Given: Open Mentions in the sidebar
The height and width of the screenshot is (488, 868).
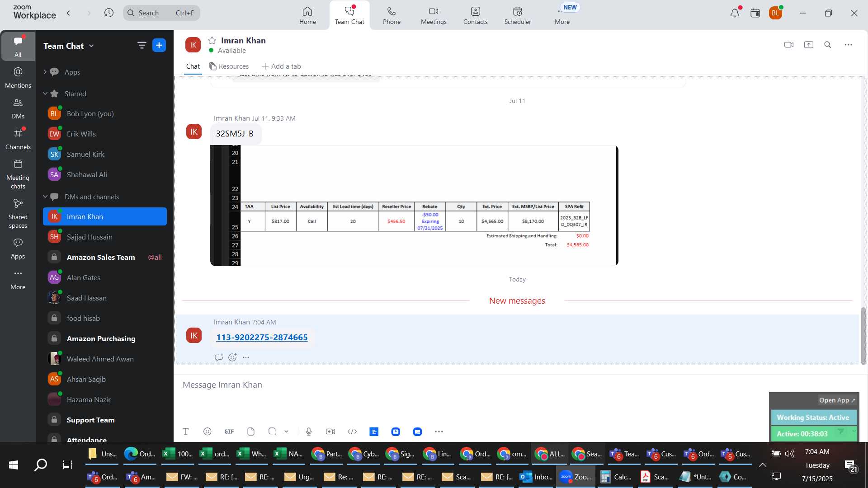Looking at the screenshot, I should click(x=18, y=78).
